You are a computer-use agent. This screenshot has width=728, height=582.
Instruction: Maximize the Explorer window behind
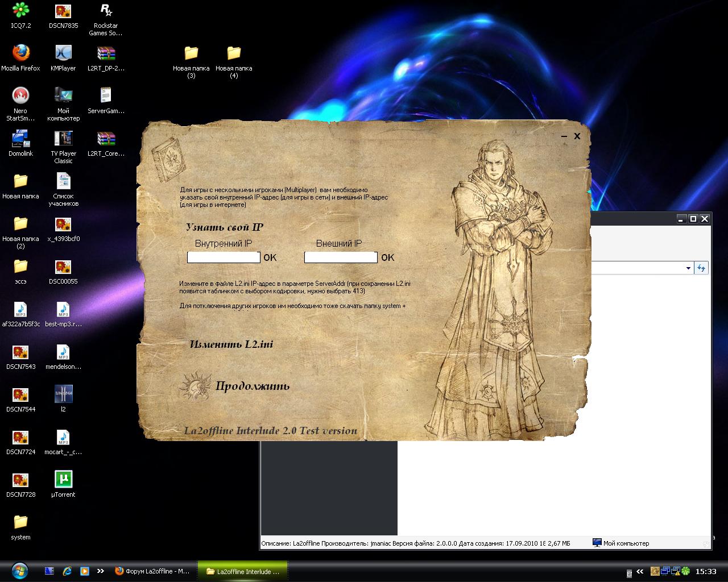click(693, 219)
